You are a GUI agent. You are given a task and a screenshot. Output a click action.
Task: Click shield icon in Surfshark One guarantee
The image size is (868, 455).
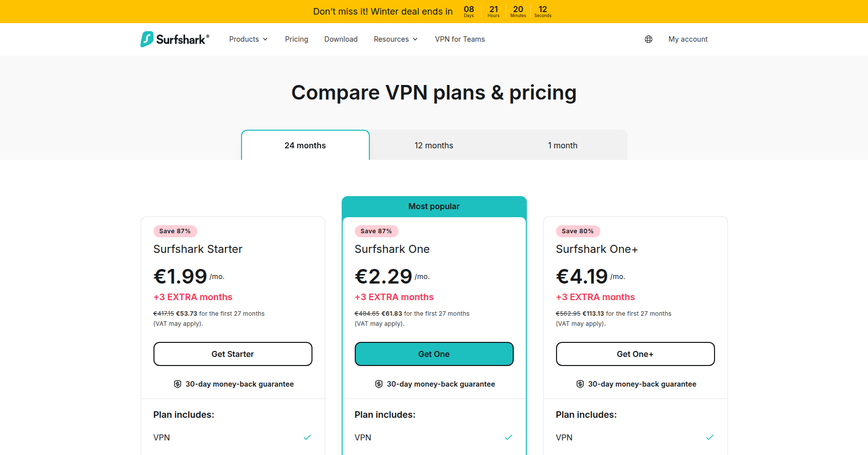379,384
